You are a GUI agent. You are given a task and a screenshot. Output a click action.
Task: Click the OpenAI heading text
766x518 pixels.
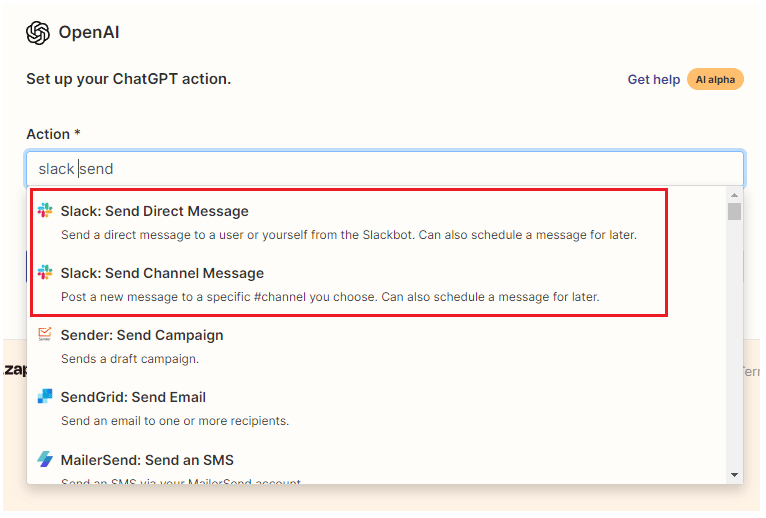tap(89, 33)
